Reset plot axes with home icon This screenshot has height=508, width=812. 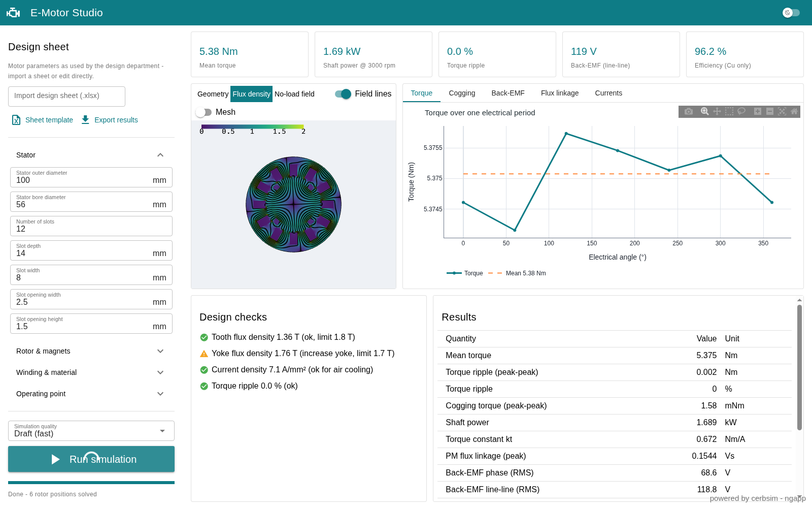(x=794, y=111)
